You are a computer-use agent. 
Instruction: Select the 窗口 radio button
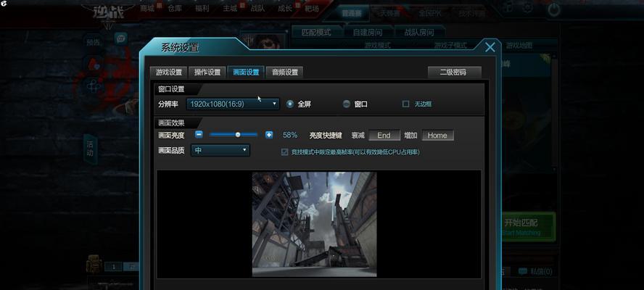(346, 104)
